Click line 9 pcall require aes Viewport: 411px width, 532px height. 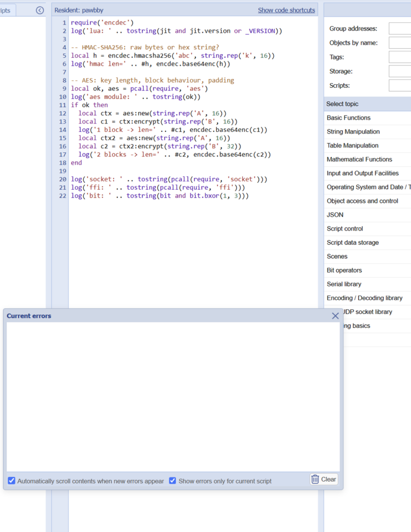coord(139,88)
